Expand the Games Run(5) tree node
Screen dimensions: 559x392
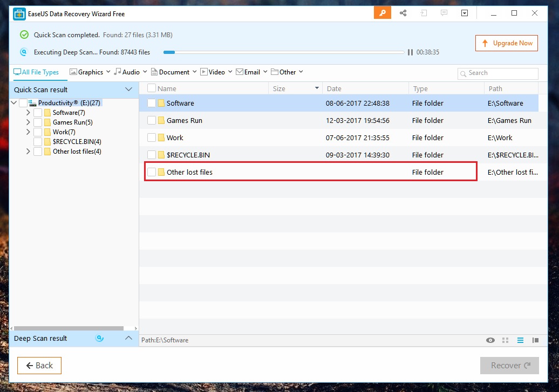point(28,122)
